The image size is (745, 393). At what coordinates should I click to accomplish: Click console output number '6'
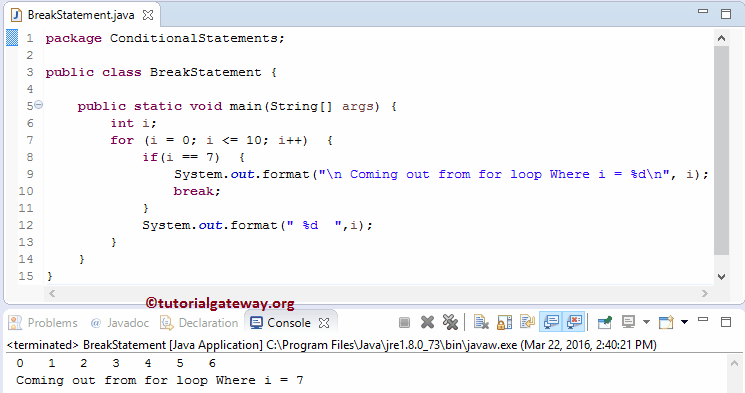212,364
